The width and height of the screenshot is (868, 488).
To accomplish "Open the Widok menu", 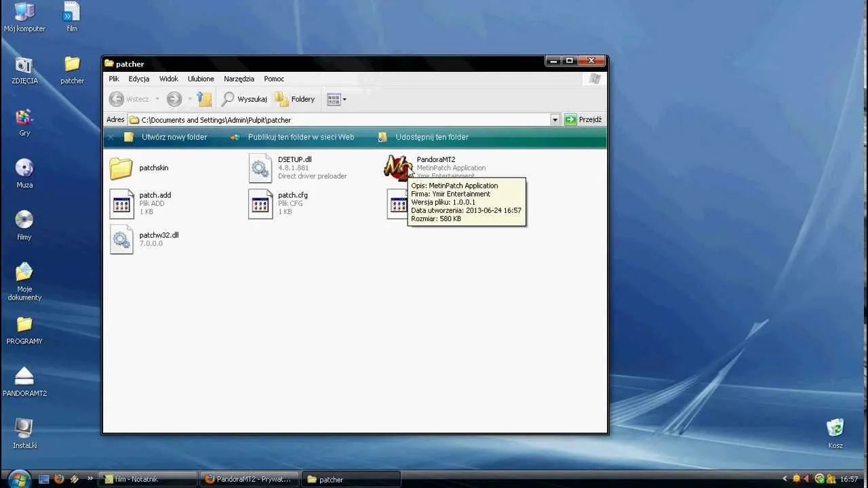I will 169,79.
